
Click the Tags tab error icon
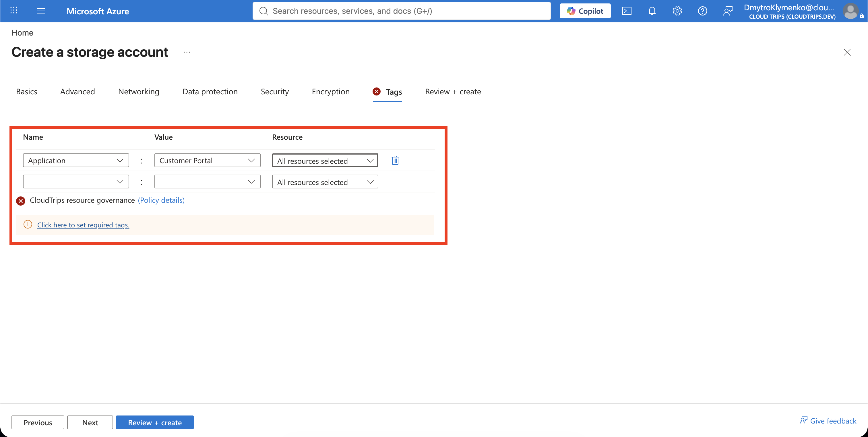pyautogui.click(x=377, y=91)
